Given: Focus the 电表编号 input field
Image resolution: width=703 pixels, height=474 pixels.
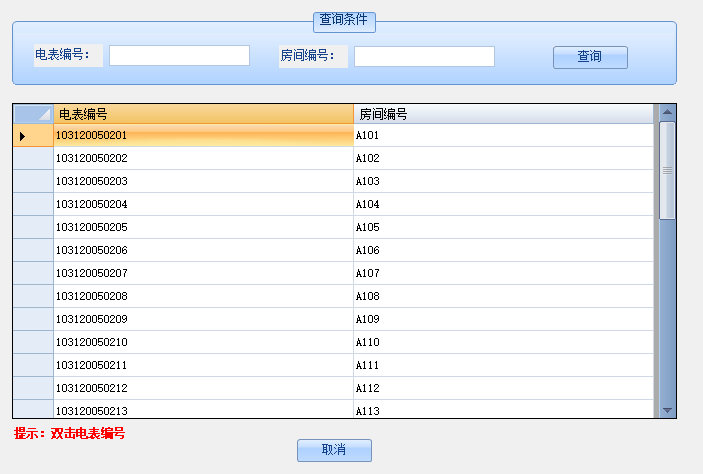Looking at the screenshot, I should tap(179, 56).
